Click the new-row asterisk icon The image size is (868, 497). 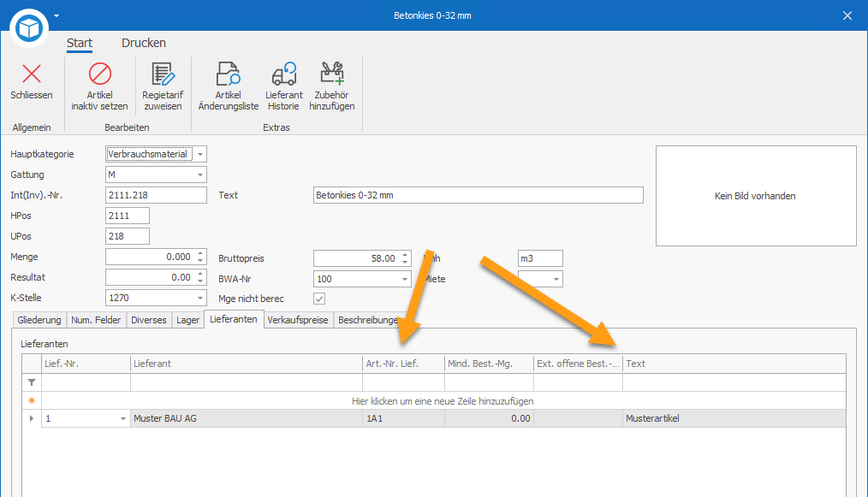pyautogui.click(x=32, y=400)
